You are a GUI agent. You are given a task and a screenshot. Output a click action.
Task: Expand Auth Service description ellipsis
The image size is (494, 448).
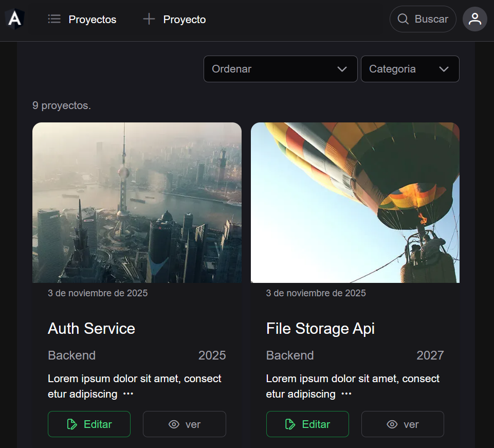click(x=128, y=394)
